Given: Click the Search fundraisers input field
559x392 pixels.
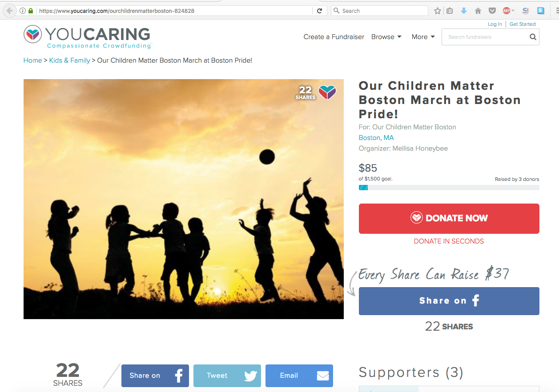Looking at the screenshot, I should pyautogui.click(x=485, y=37).
